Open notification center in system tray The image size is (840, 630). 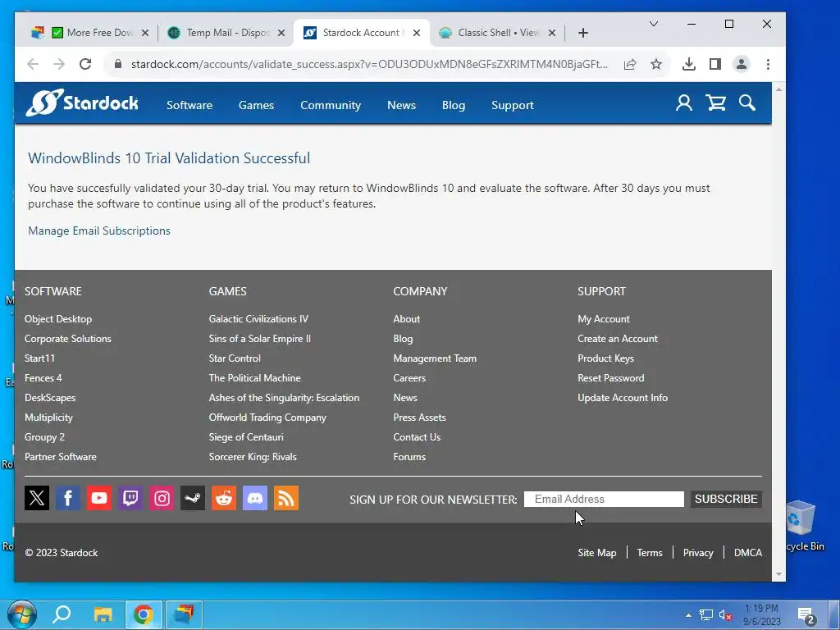(x=806, y=616)
